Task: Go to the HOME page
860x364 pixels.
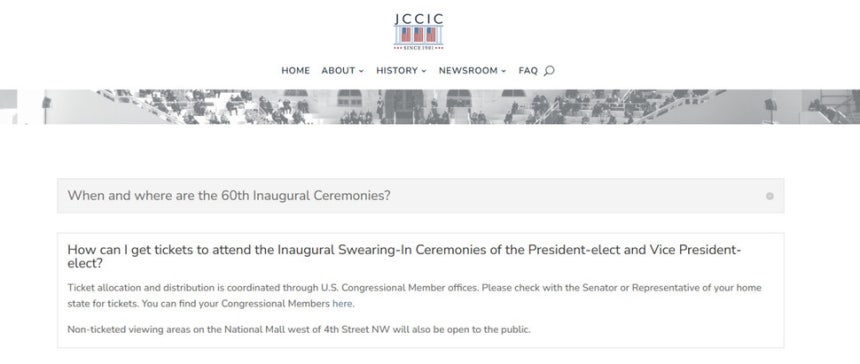Action: (x=296, y=71)
